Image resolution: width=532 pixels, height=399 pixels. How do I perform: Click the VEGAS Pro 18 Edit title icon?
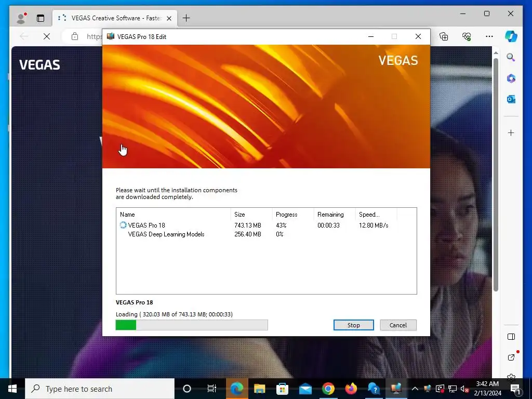tap(110, 36)
